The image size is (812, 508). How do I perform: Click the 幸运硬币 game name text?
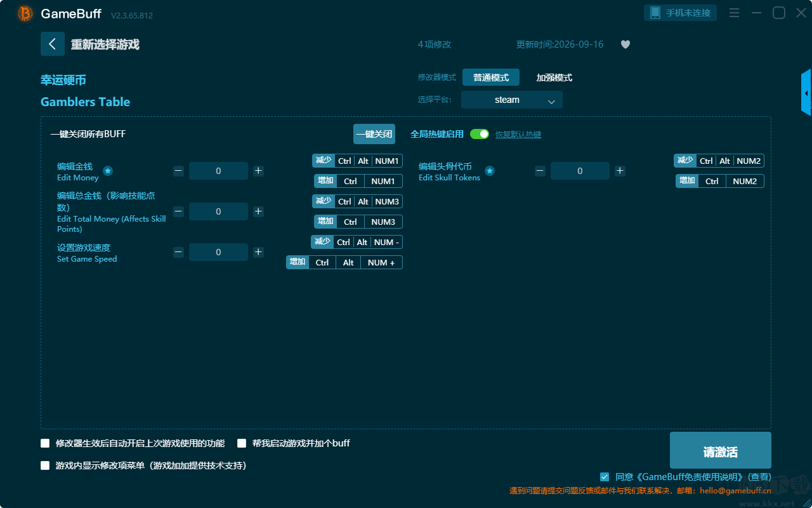(63, 80)
